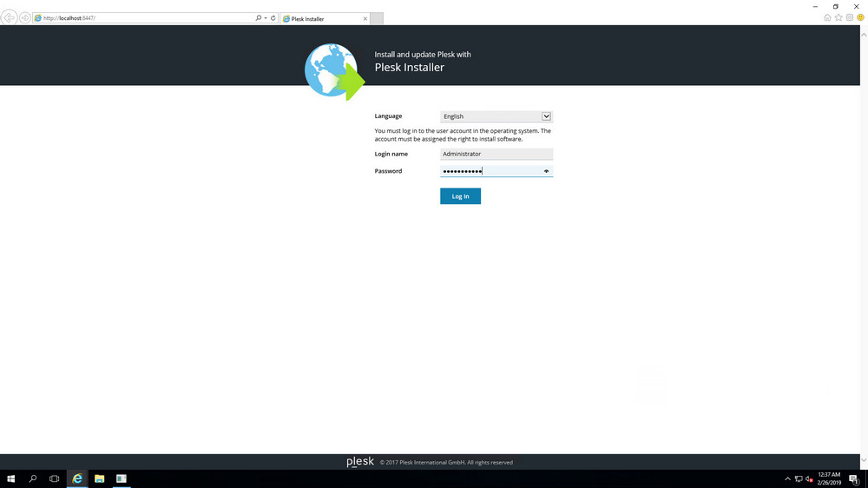Toggle password reveal eye icon
868x488 pixels.
point(546,171)
